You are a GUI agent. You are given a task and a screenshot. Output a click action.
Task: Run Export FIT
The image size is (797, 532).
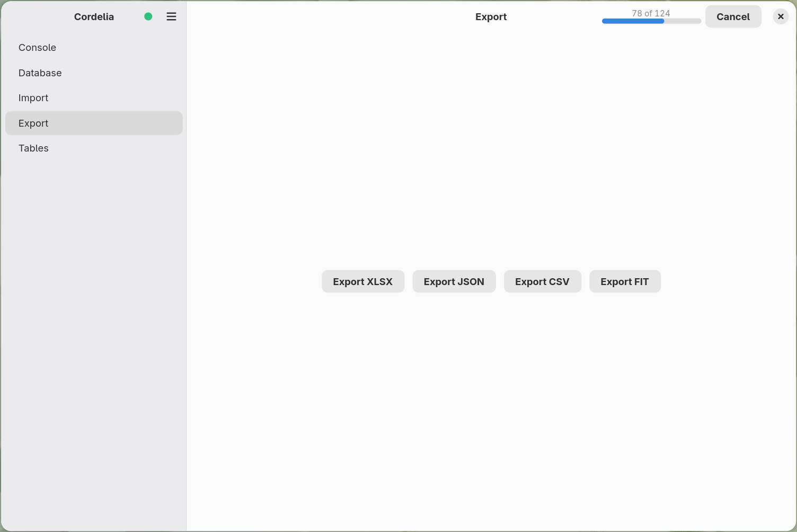pyautogui.click(x=625, y=281)
